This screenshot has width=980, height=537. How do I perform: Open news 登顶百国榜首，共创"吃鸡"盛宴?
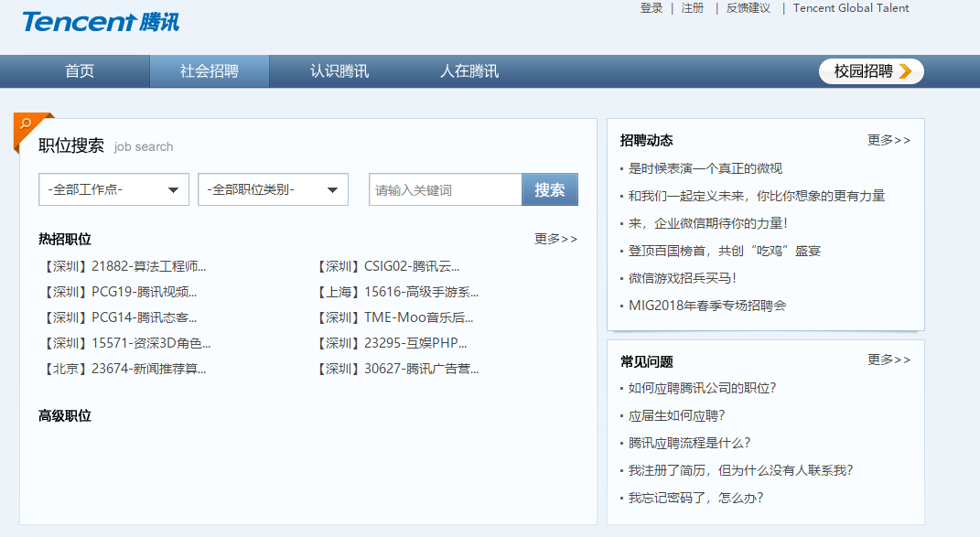725,251
